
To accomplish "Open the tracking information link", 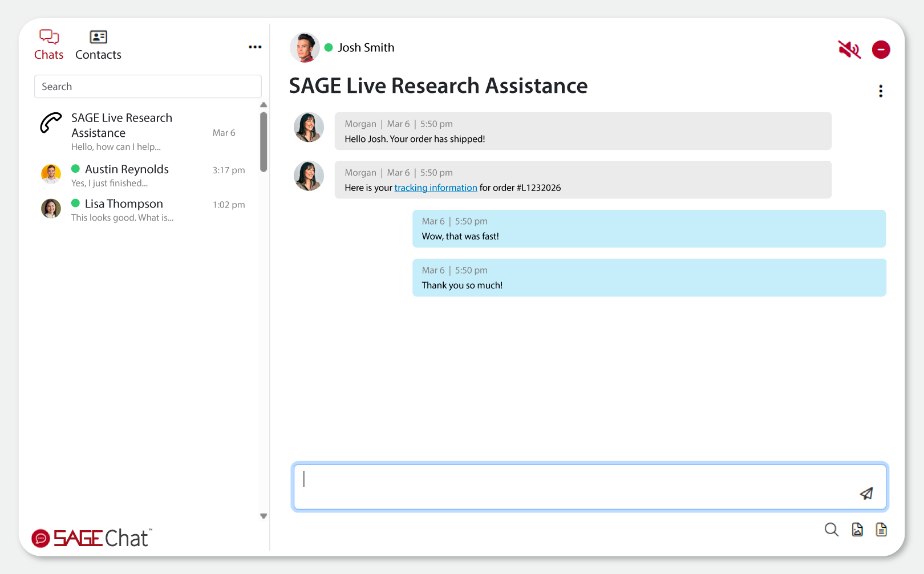I will pos(435,188).
